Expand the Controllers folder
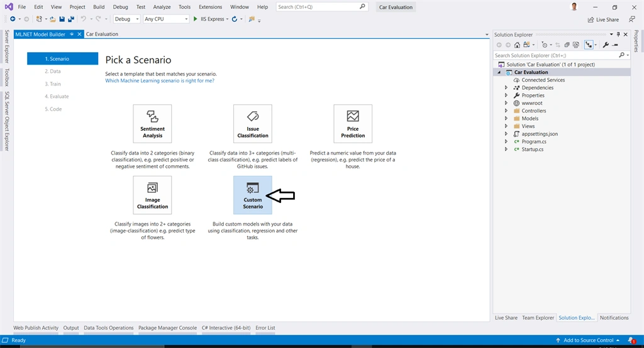 pyautogui.click(x=506, y=111)
